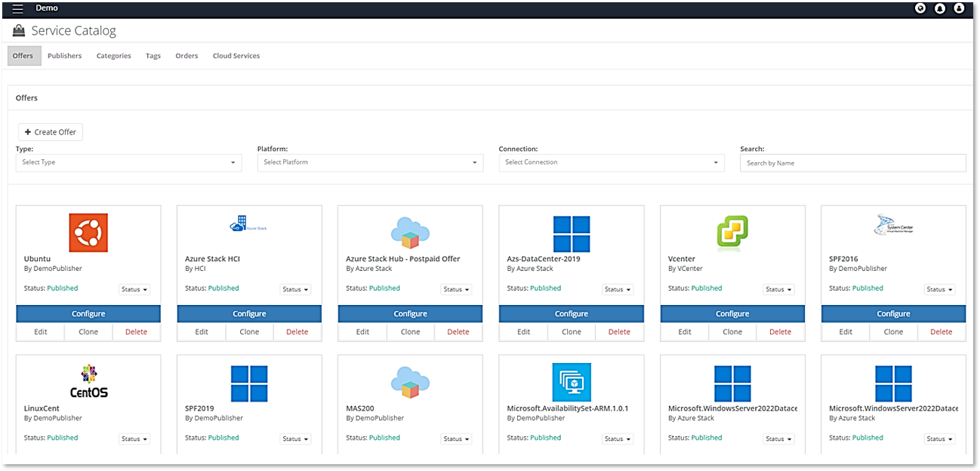Click the Vcenter offer logo
Viewport: 980px width, 471px height.
coord(732,232)
